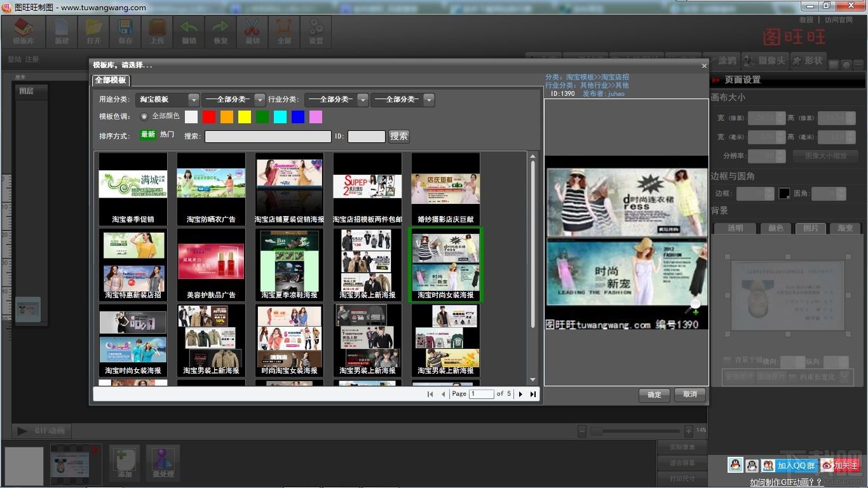
Task: Open the first 行业分类 全部分类 dropdown
Action: 336,100
